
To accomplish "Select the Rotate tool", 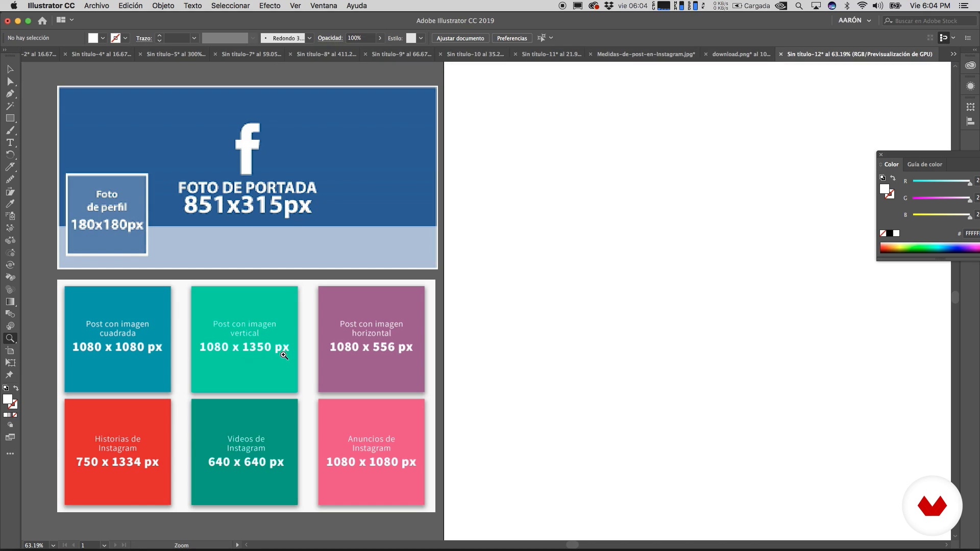I will [10, 155].
